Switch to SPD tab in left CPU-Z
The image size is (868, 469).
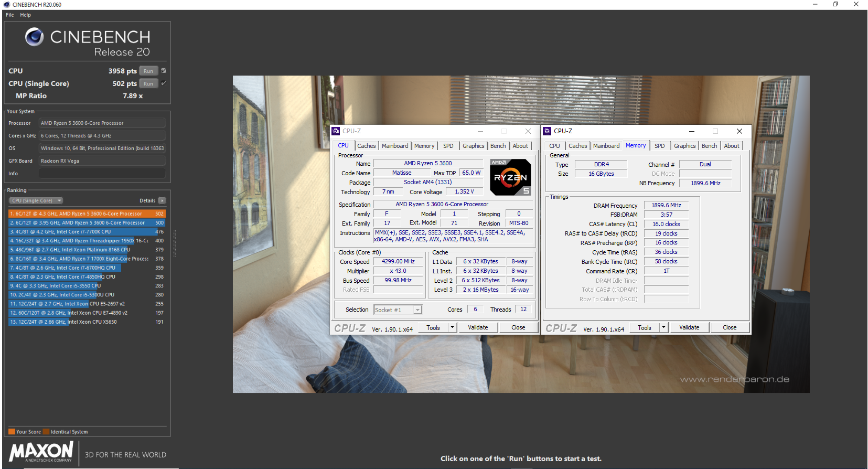tap(448, 146)
